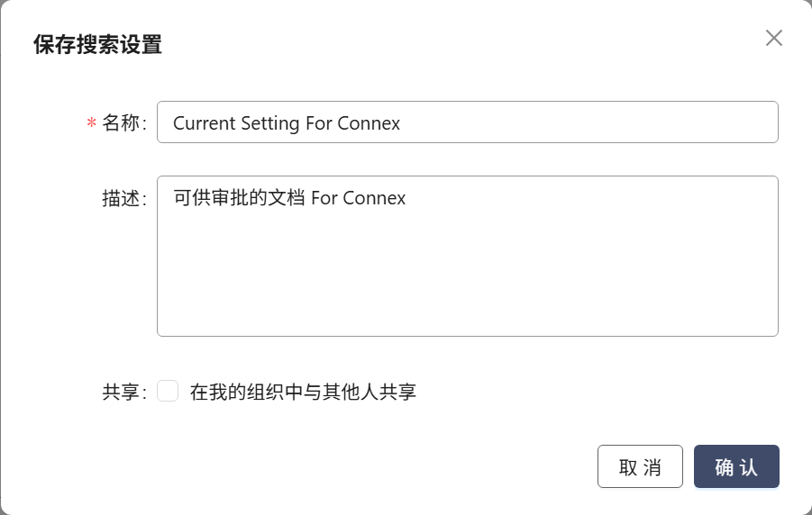Click the word "Setting" in the name field
This screenshot has width=812, height=515.
pos(270,123)
